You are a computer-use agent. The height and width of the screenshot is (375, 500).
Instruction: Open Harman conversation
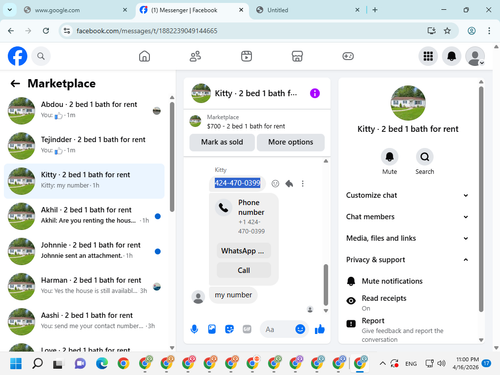pos(84,287)
